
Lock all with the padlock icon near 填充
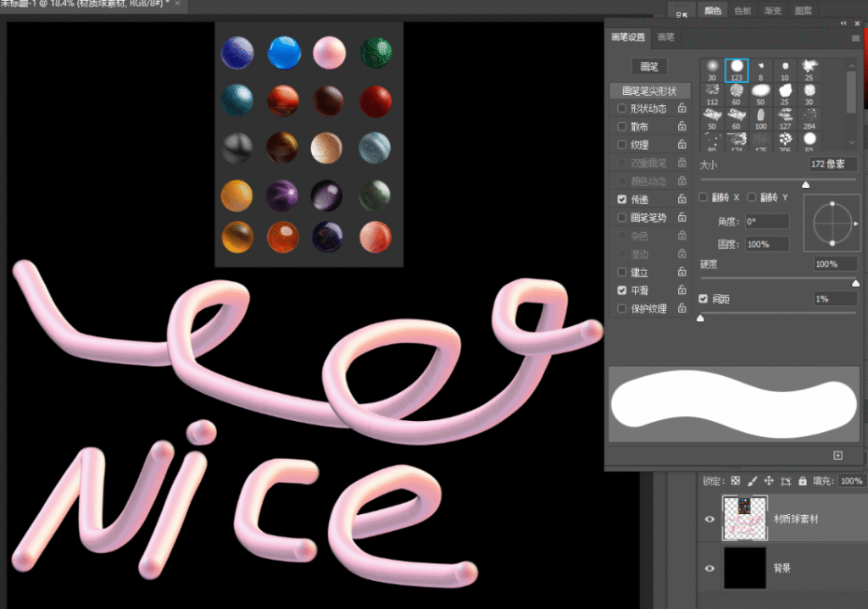[803, 481]
